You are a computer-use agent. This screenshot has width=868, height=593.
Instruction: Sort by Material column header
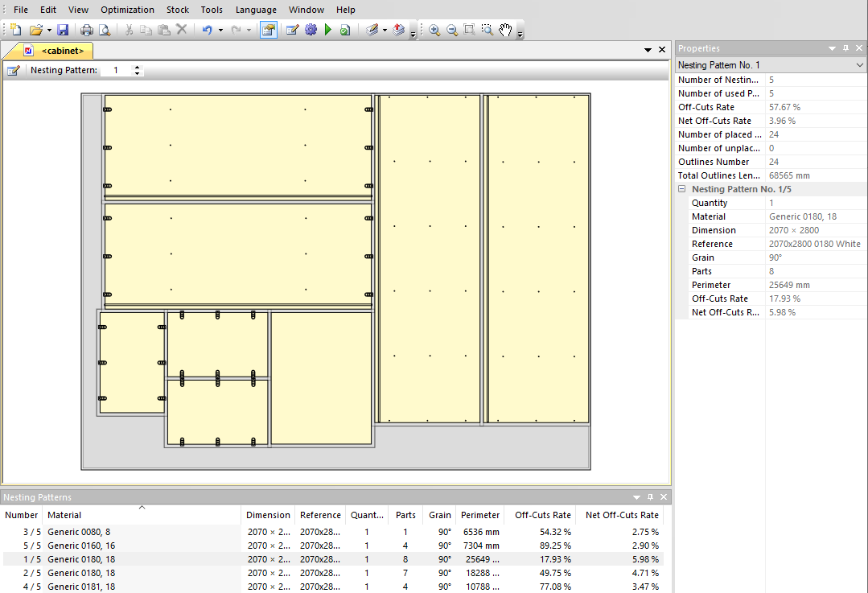[142, 515]
